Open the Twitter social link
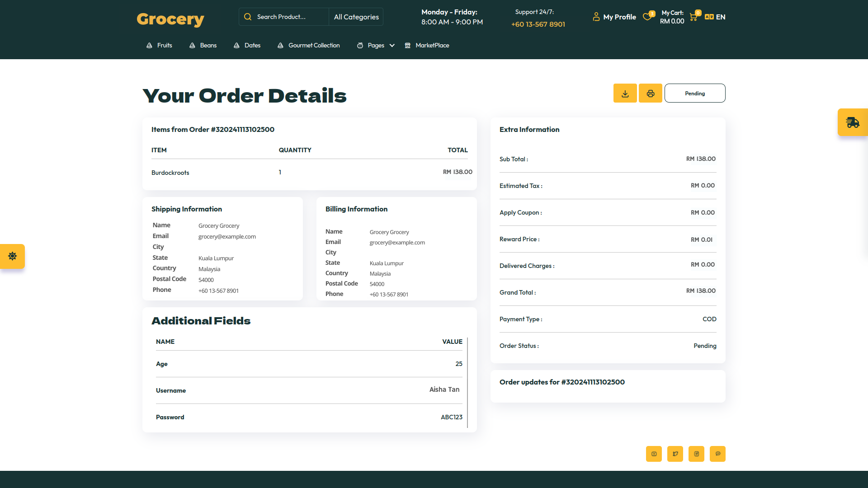This screenshot has width=868, height=488. pos(675,454)
